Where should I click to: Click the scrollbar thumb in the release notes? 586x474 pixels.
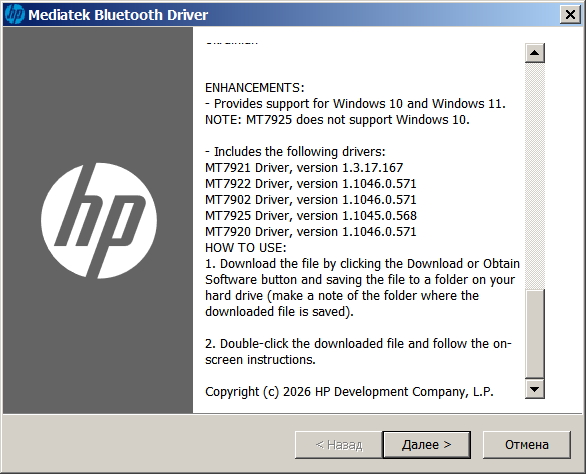coord(534,334)
